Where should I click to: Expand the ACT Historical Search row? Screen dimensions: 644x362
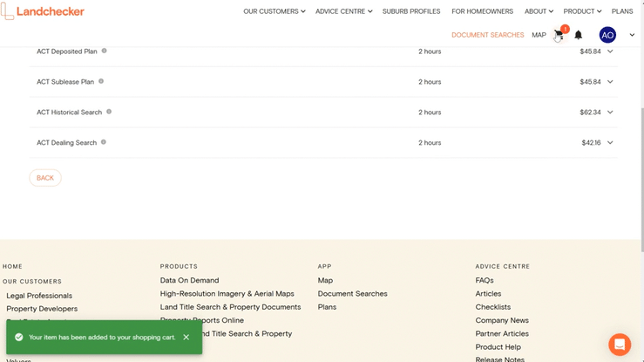pos(610,113)
